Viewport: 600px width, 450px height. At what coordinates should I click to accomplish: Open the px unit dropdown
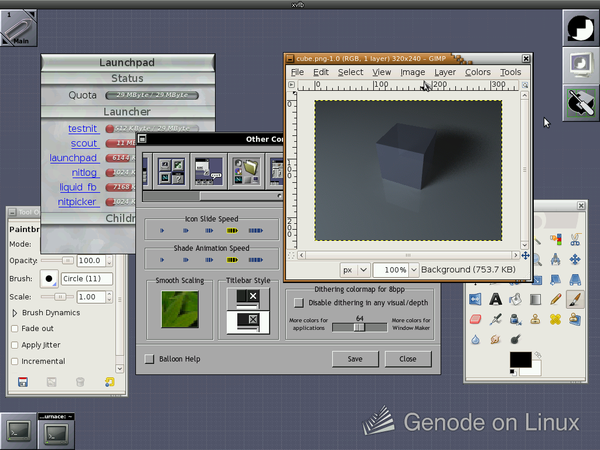tap(363, 270)
